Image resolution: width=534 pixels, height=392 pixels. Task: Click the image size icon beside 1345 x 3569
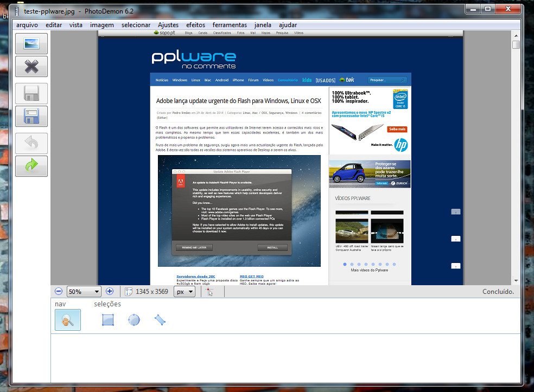129,292
